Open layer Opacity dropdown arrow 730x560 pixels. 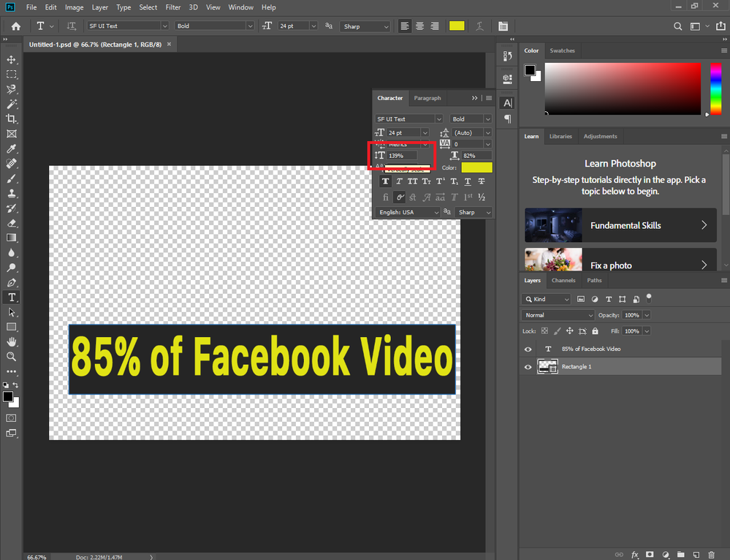click(646, 315)
